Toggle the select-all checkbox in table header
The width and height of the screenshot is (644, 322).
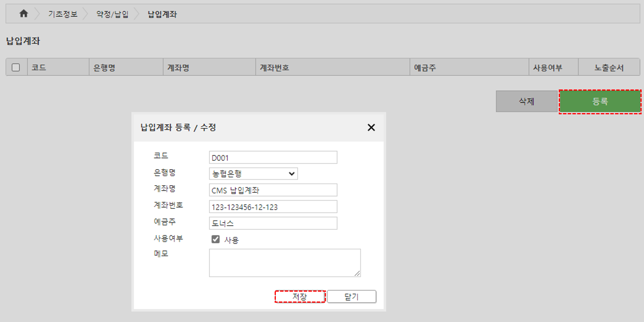point(16,67)
